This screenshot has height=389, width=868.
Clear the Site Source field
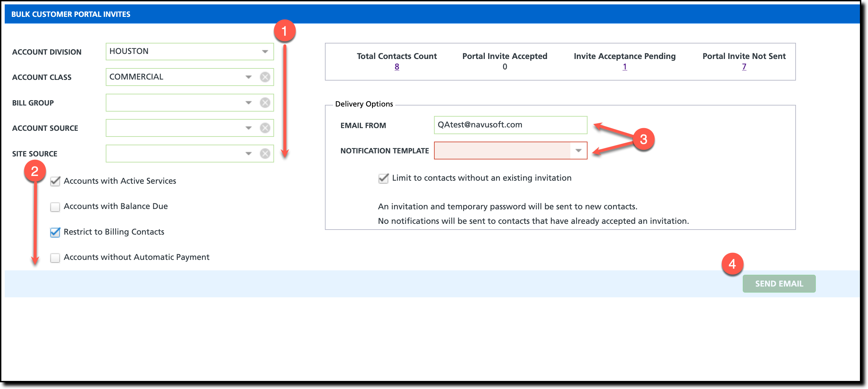pos(265,153)
